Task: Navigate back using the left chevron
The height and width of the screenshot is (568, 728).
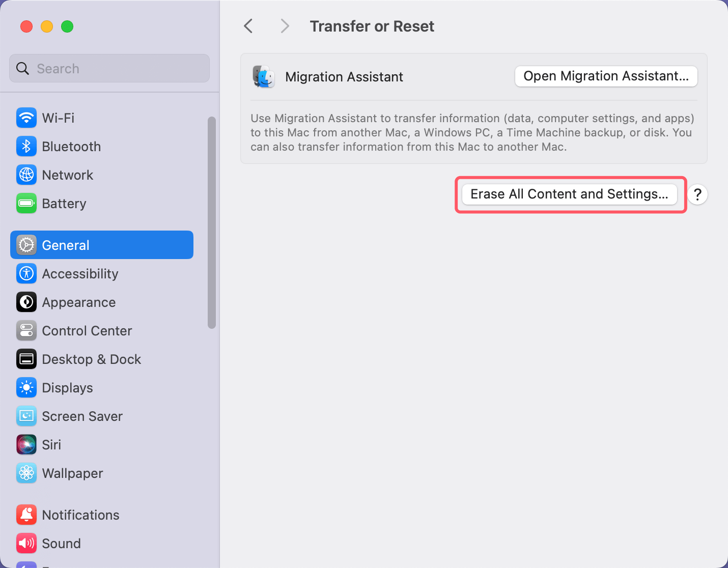Action: coord(248,25)
